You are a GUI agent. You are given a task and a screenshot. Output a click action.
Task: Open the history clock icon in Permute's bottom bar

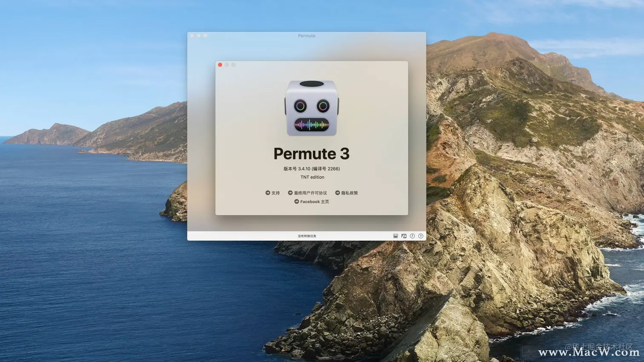tap(412, 236)
